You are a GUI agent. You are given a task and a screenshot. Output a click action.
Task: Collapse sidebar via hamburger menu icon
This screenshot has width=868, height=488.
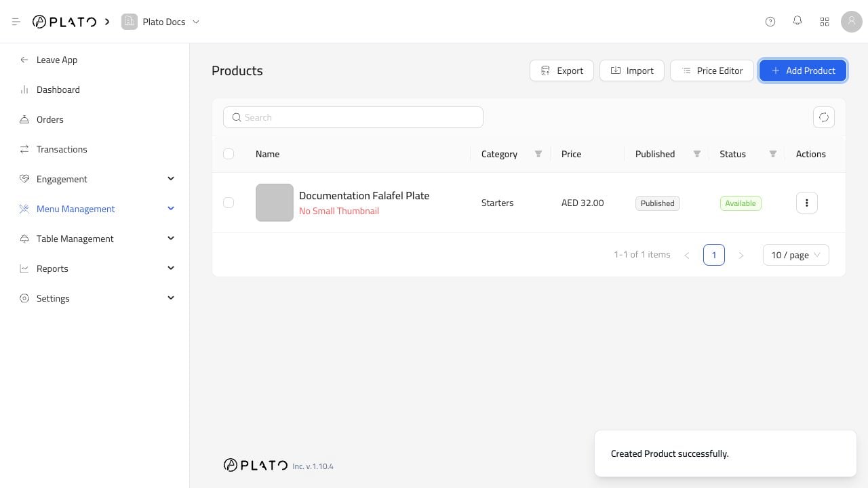[x=16, y=22]
